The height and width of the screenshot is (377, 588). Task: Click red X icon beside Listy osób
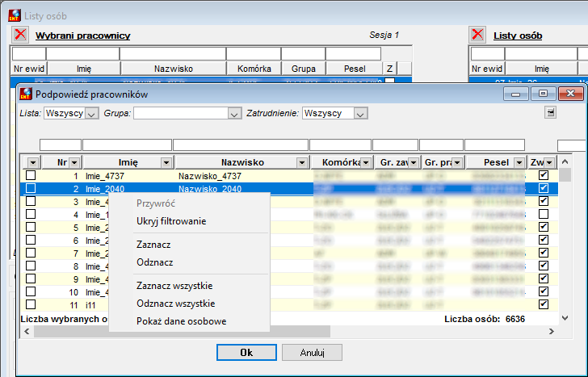477,35
